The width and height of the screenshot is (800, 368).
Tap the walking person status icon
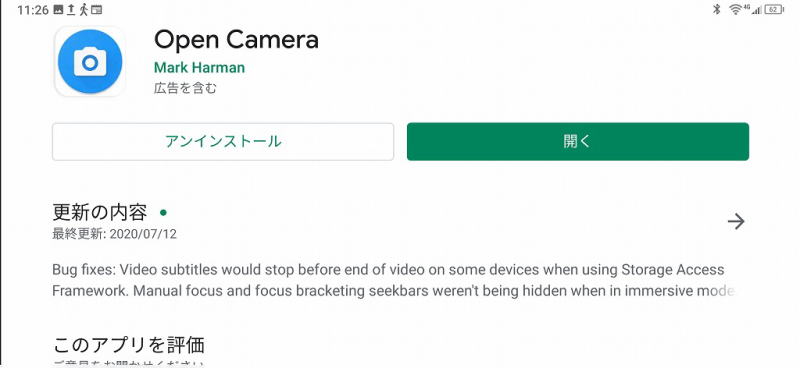83,9
